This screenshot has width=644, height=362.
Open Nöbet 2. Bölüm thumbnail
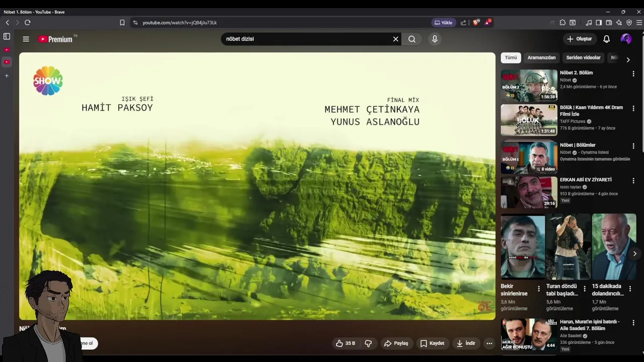[529, 85]
